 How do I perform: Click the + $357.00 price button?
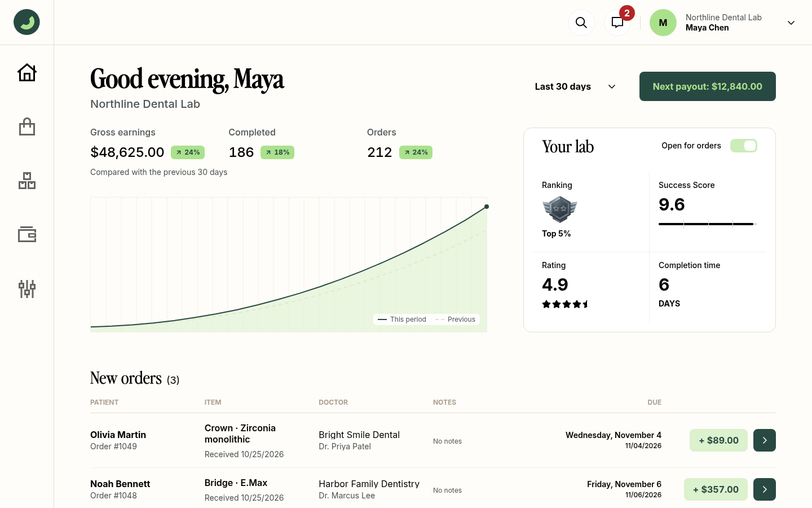716,489
